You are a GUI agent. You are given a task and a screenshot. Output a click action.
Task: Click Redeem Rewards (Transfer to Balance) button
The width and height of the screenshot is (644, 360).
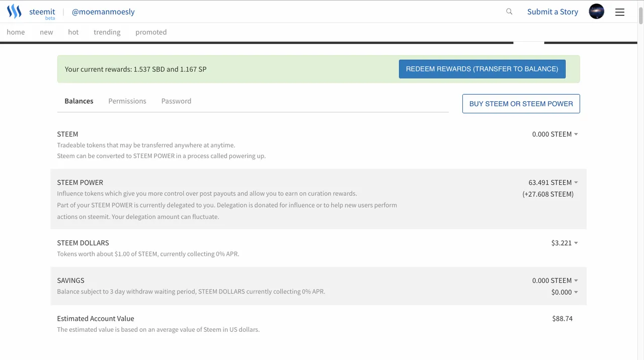482,69
